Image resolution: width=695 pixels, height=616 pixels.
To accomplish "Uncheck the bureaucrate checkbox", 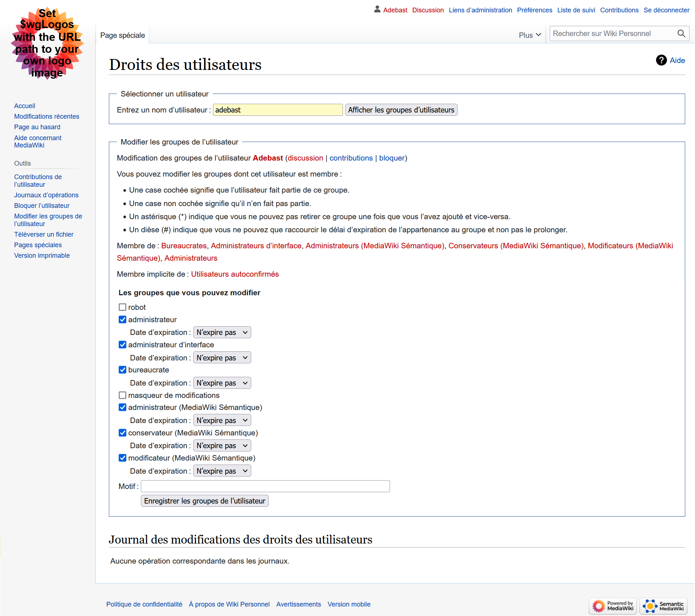I will point(123,370).
